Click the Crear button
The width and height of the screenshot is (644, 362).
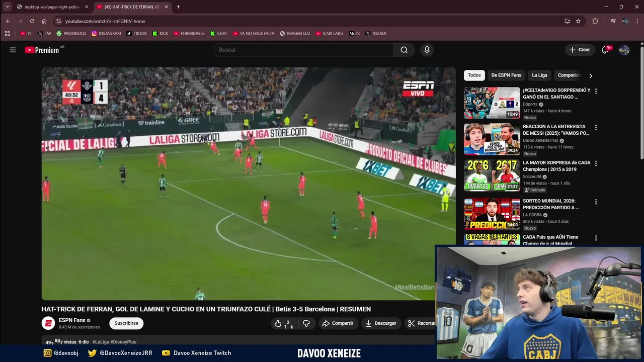579,50
